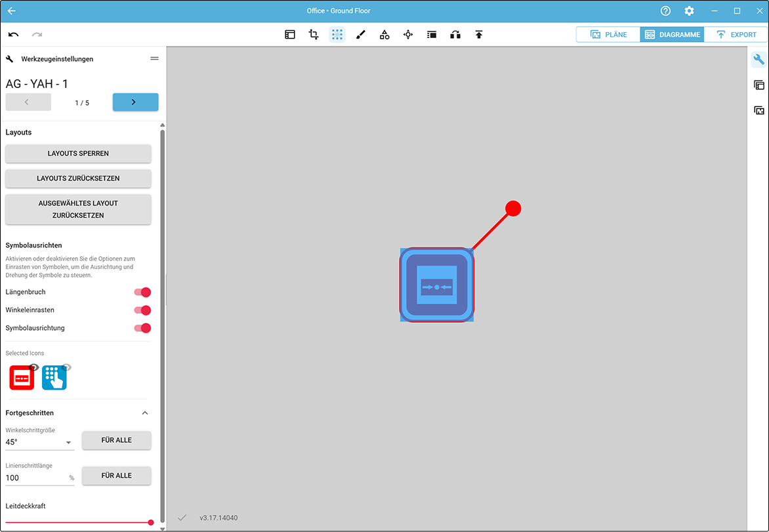This screenshot has height=532, width=769.
Task: Select the red door release selected icon
Action: pyautogui.click(x=22, y=378)
